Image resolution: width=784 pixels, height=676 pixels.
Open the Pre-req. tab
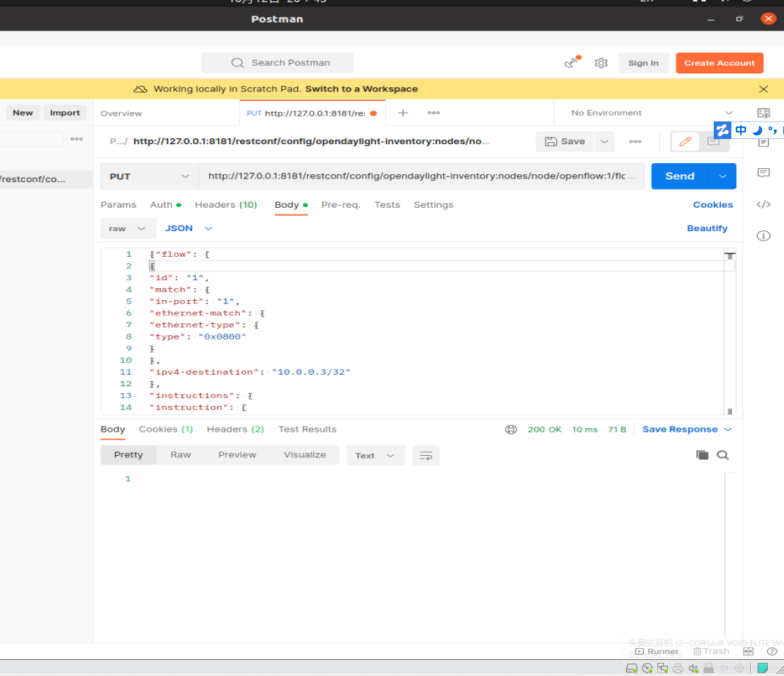pos(341,205)
